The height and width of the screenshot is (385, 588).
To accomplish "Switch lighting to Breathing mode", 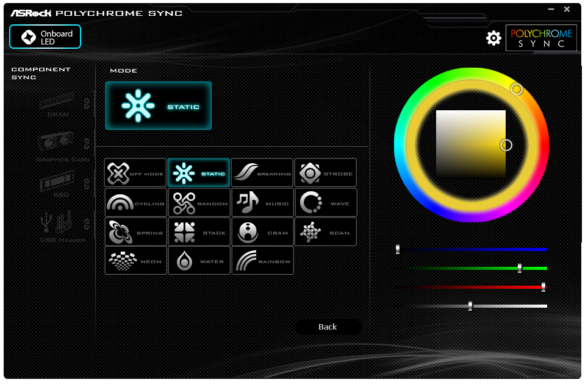I will (262, 172).
